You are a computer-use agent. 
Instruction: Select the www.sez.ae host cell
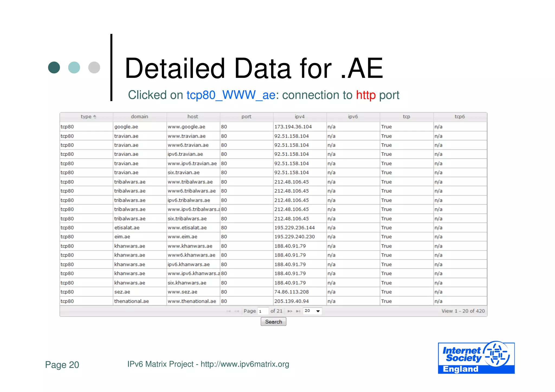[x=193, y=292]
